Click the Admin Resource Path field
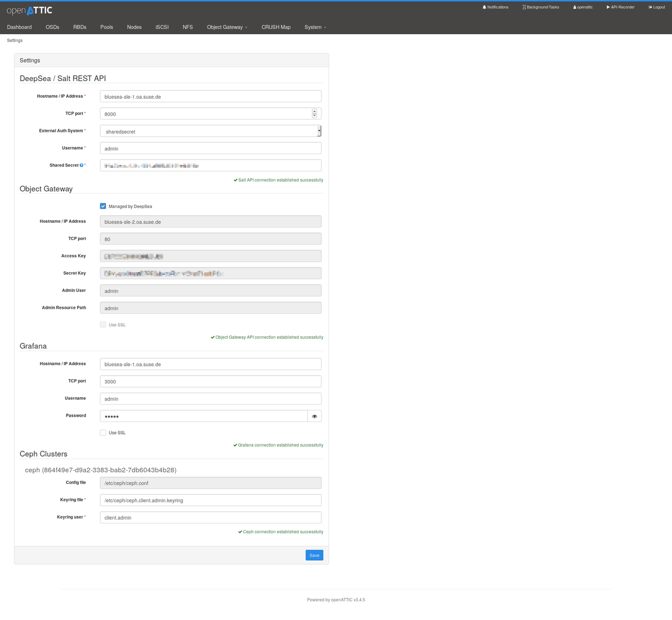This screenshot has width=672, height=620. [x=211, y=308]
